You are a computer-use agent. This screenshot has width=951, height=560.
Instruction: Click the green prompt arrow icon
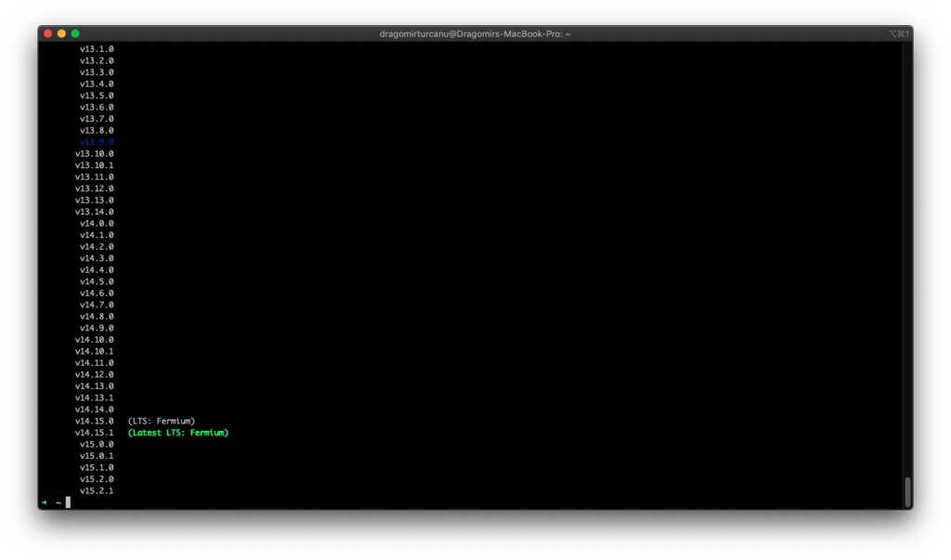coord(44,502)
